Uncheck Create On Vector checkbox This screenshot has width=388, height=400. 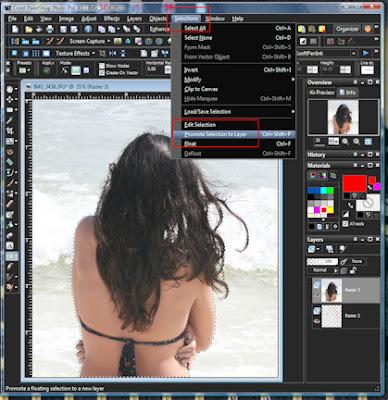102,72
